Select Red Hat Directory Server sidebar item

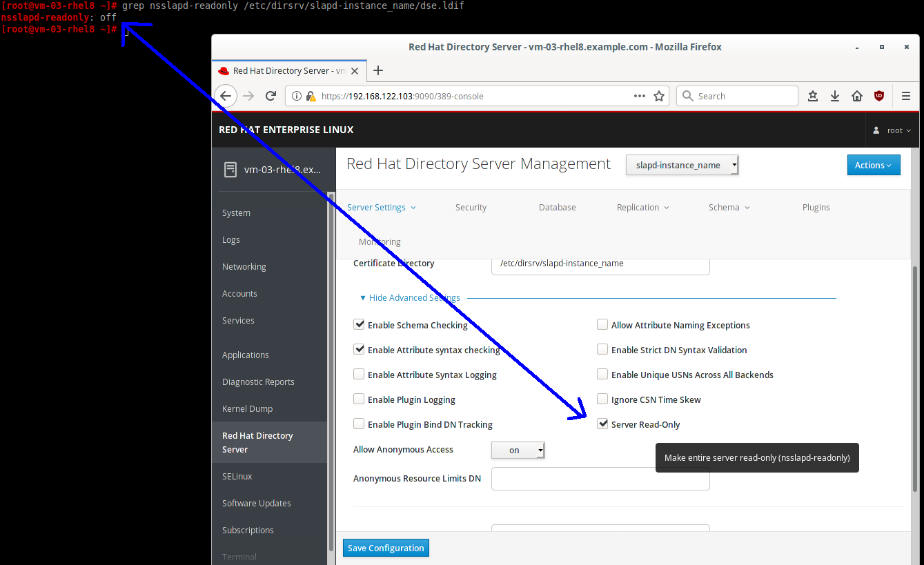click(270, 442)
